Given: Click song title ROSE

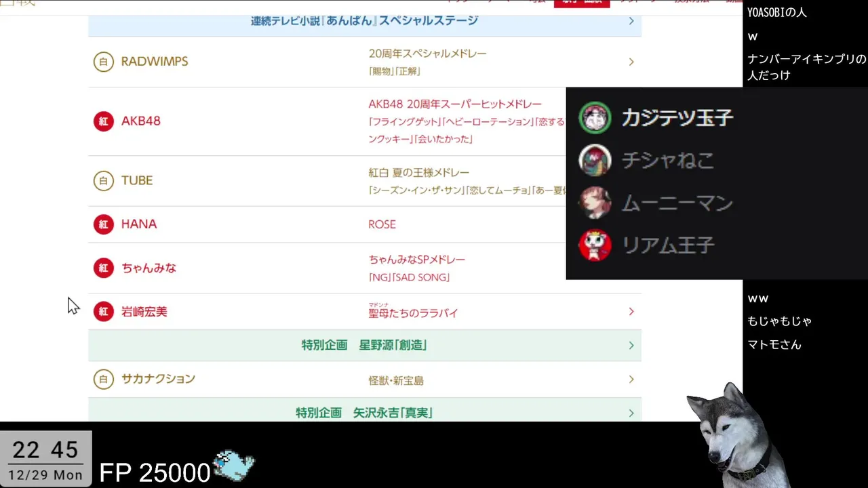Looking at the screenshot, I should point(382,224).
